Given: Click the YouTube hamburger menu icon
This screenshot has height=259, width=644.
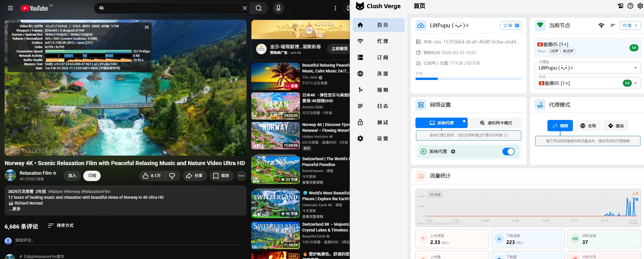Looking at the screenshot, I should (10, 8).
